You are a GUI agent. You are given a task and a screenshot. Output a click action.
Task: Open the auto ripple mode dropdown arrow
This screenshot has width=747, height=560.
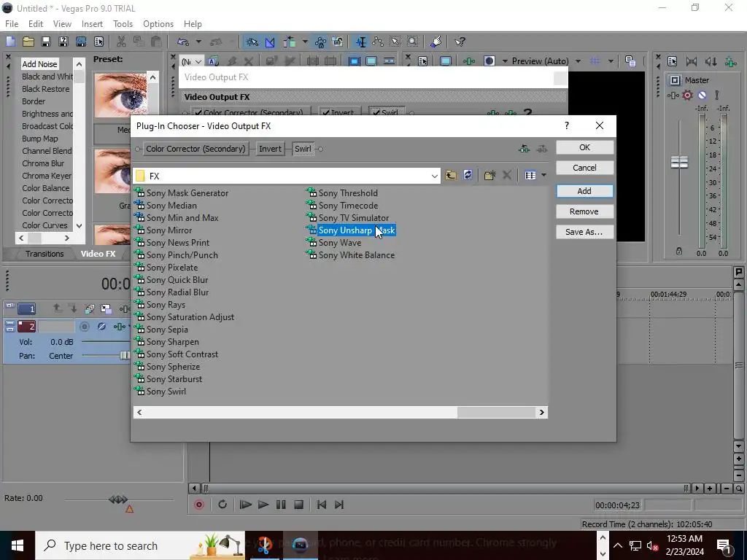(305, 42)
